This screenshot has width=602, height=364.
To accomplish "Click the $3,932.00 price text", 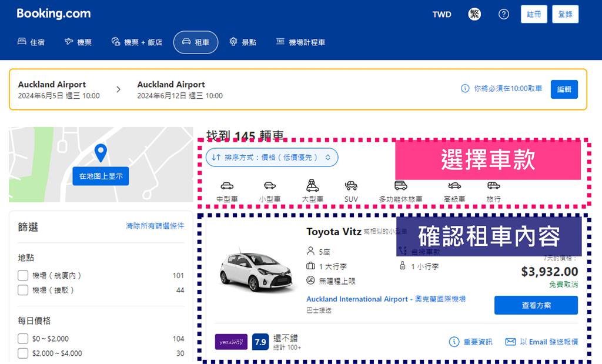I will point(550,272).
